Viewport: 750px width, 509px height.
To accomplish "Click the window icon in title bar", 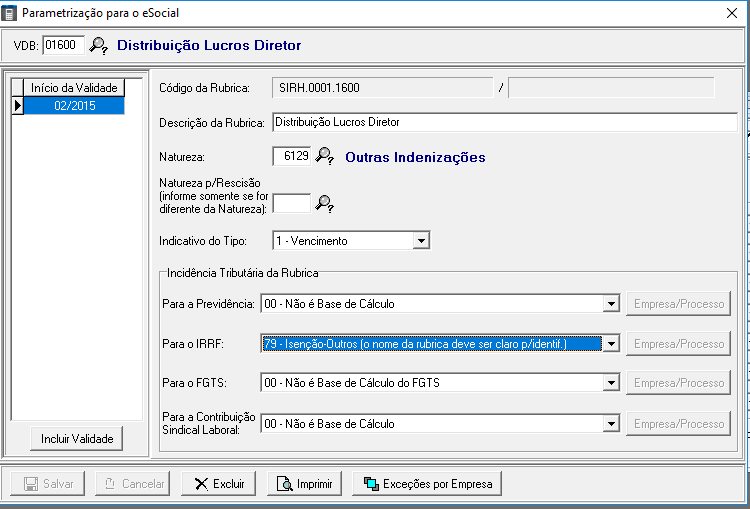I will click(11, 13).
